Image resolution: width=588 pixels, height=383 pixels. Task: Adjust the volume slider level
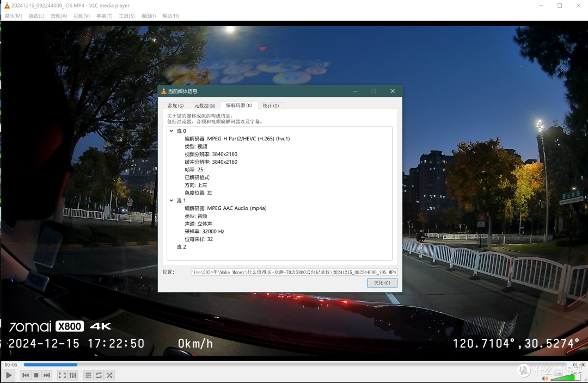pyautogui.click(x=566, y=378)
